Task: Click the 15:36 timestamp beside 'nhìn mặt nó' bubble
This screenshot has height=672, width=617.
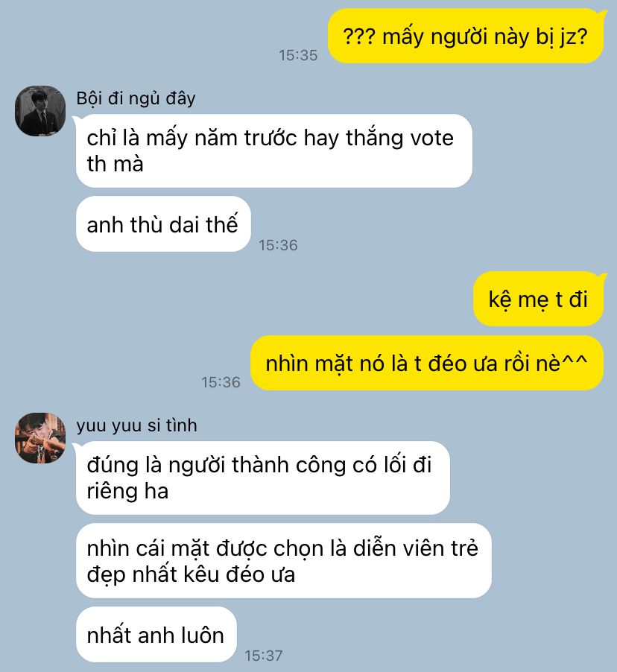Action: click(x=221, y=382)
